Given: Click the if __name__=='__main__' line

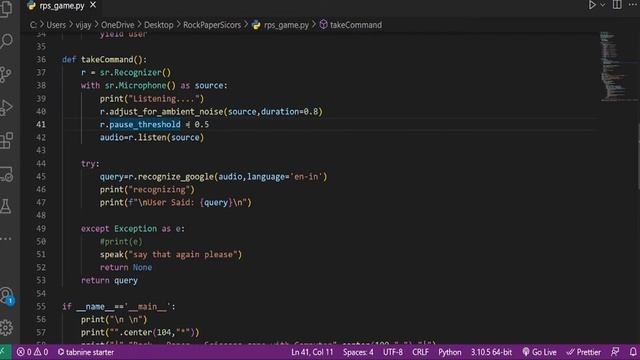Looking at the screenshot, I should [119, 307].
